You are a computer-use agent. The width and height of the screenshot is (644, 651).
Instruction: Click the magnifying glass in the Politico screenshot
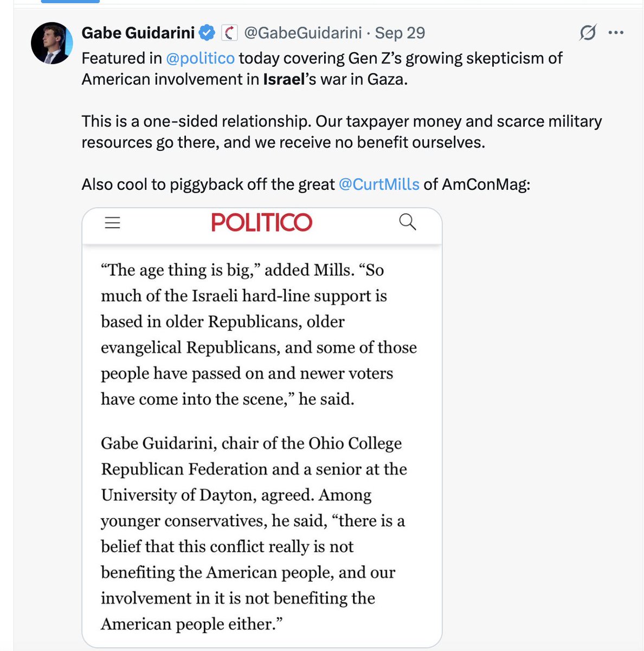tap(407, 222)
